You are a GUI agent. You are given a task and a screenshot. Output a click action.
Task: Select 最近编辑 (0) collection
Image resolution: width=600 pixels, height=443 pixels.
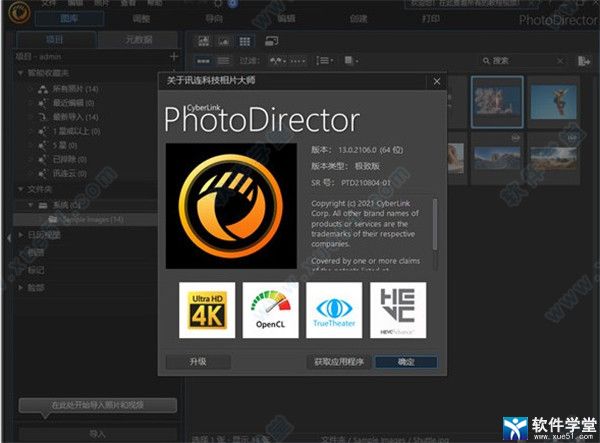[73, 103]
